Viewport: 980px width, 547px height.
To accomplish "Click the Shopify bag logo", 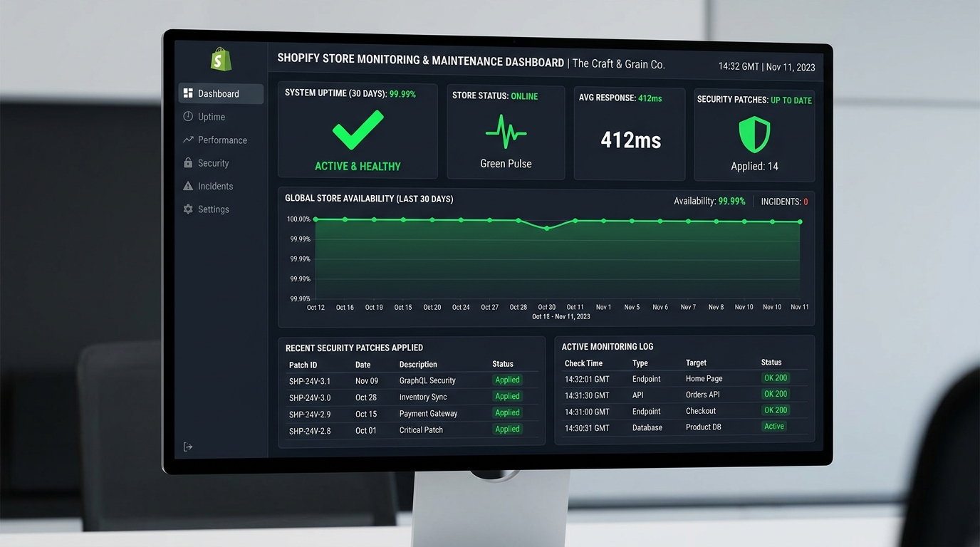I will pyautogui.click(x=221, y=59).
